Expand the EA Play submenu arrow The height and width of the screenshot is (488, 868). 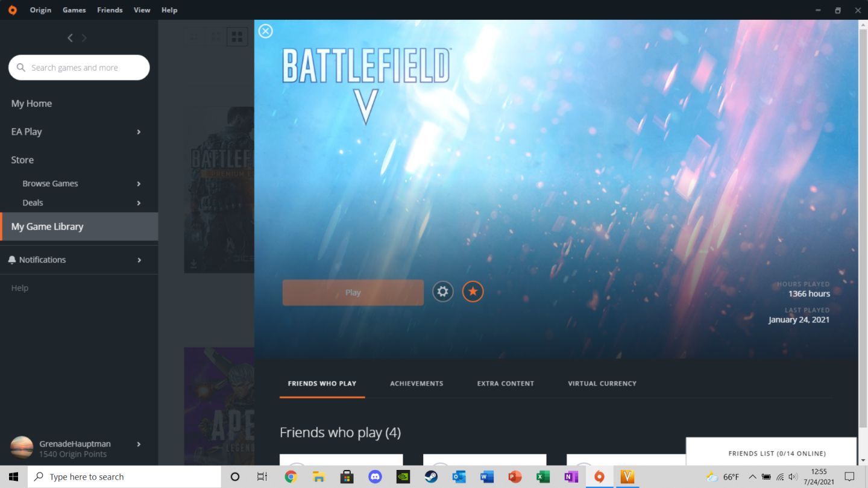pyautogui.click(x=139, y=132)
